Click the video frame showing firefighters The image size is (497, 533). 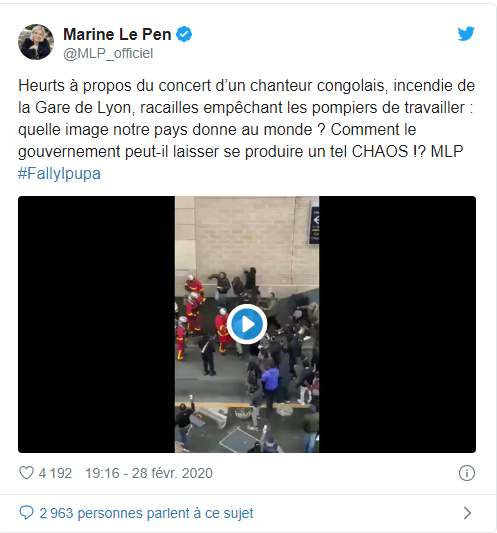(x=247, y=324)
